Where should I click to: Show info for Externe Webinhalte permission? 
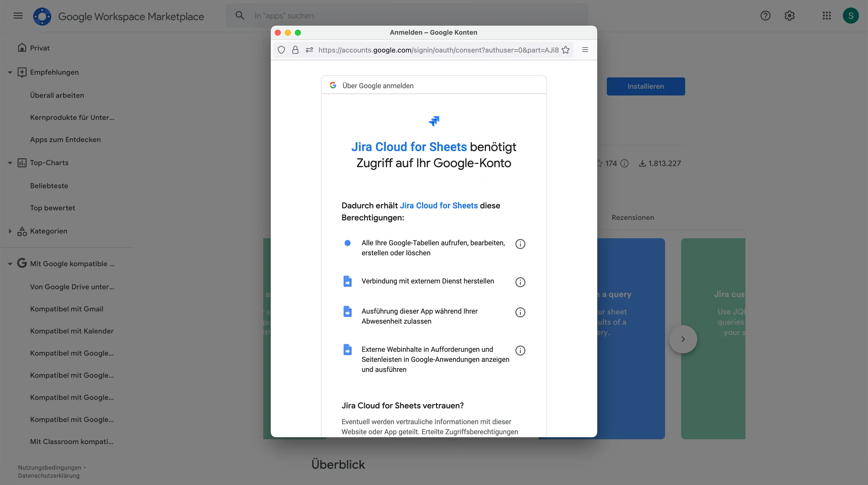pyautogui.click(x=520, y=351)
